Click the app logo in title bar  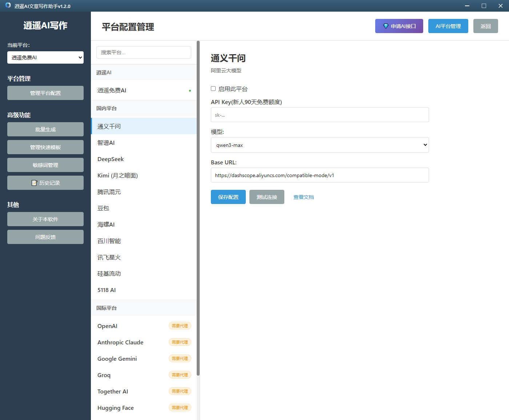pos(8,5)
